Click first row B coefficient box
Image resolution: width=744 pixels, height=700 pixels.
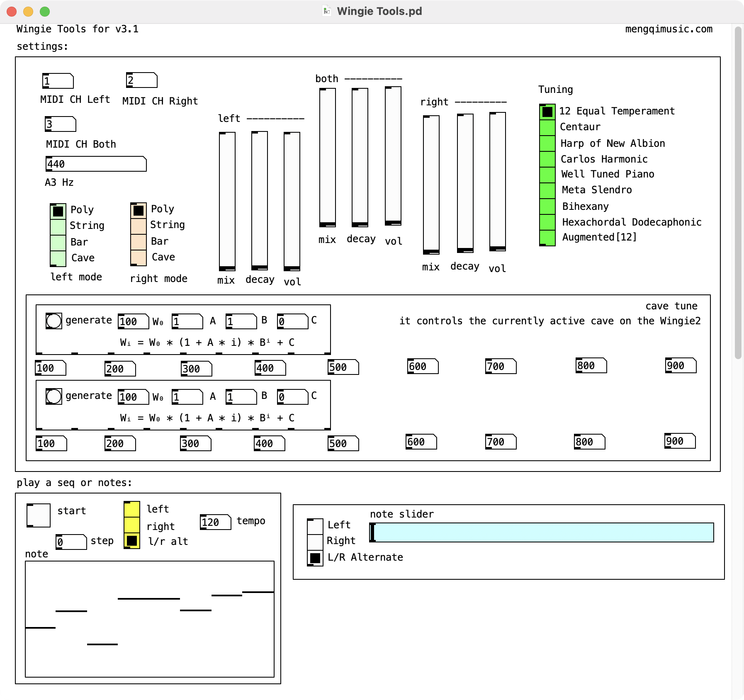[x=241, y=321]
